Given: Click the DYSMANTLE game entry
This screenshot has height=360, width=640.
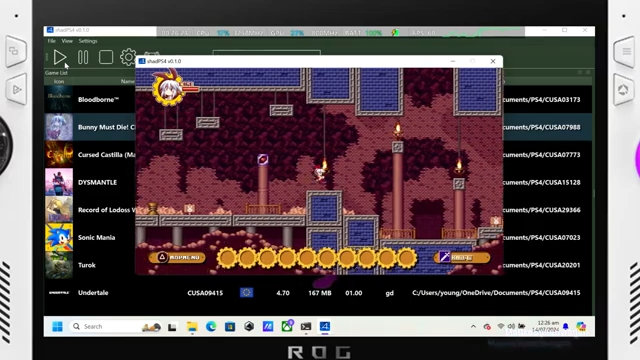Looking at the screenshot, I should coord(97,182).
